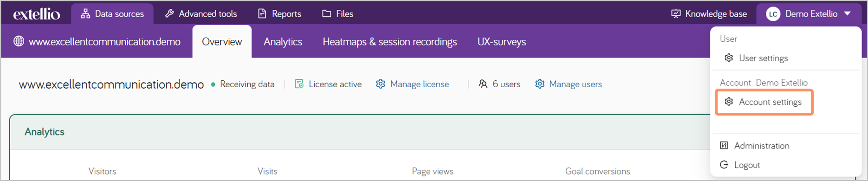Image resolution: width=868 pixels, height=181 pixels.
Task: Click the Logout icon
Action: pyautogui.click(x=724, y=165)
